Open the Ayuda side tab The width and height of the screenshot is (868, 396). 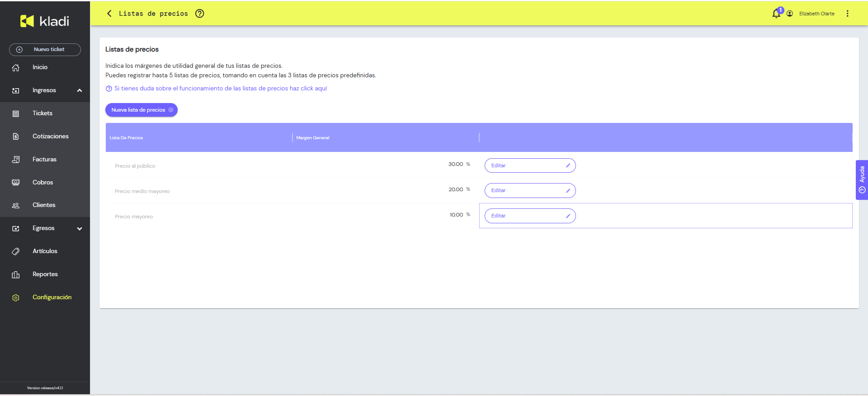click(862, 180)
